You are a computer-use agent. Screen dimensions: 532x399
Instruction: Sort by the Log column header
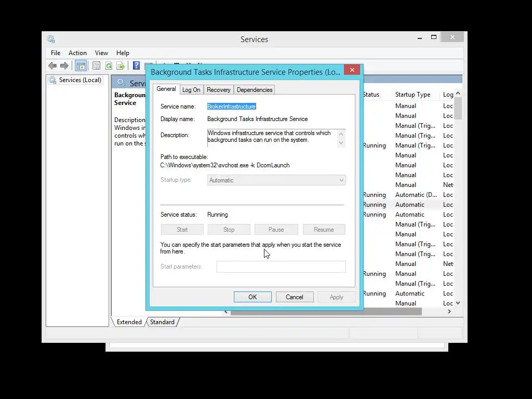448,95
